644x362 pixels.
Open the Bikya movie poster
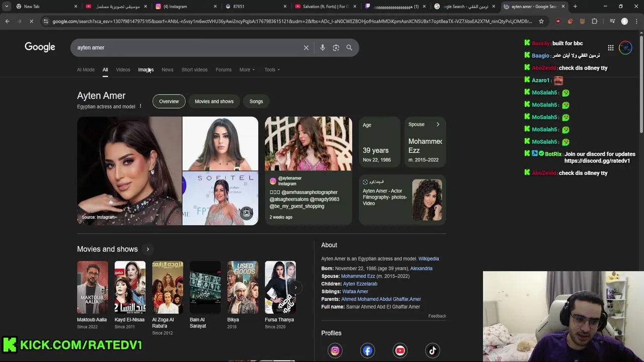243,288
